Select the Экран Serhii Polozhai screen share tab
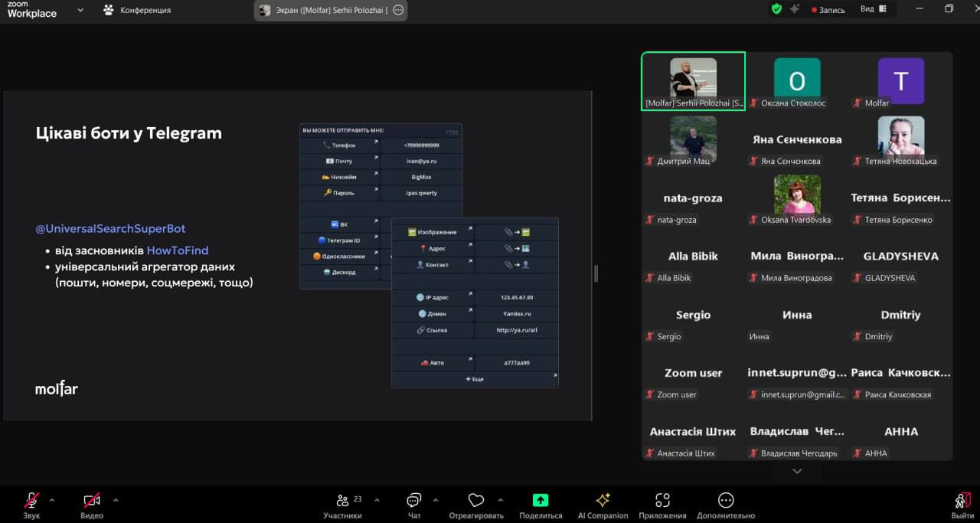This screenshot has height=523, width=980. [x=331, y=10]
